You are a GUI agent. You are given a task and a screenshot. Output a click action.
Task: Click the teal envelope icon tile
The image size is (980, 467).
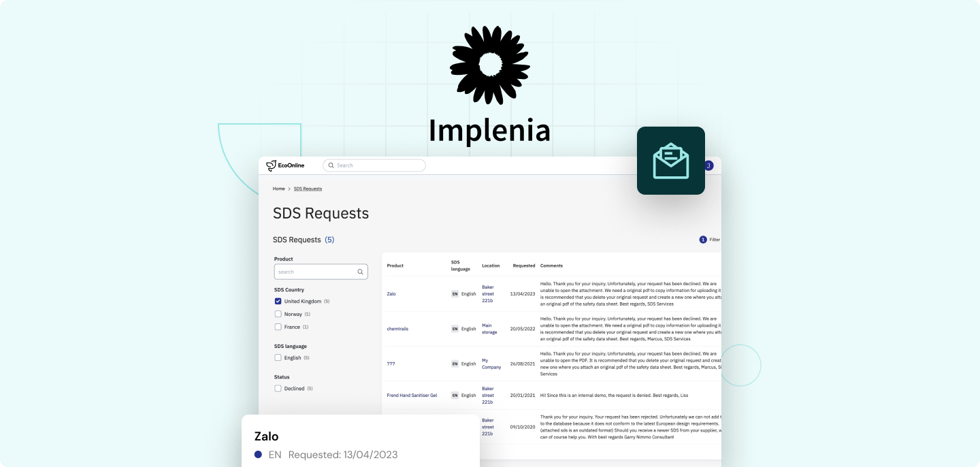pos(670,160)
